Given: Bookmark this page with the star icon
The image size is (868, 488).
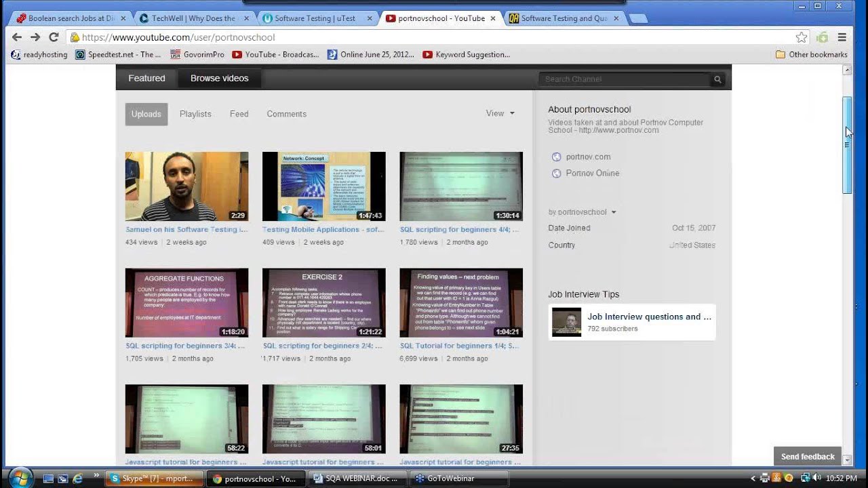Looking at the screenshot, I should click(x=802, y=37).
